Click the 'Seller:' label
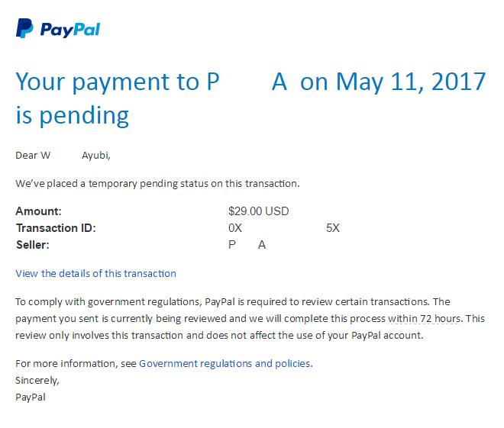Image resolution: width=504 pixels, height=428 pixels. point(32,245)
